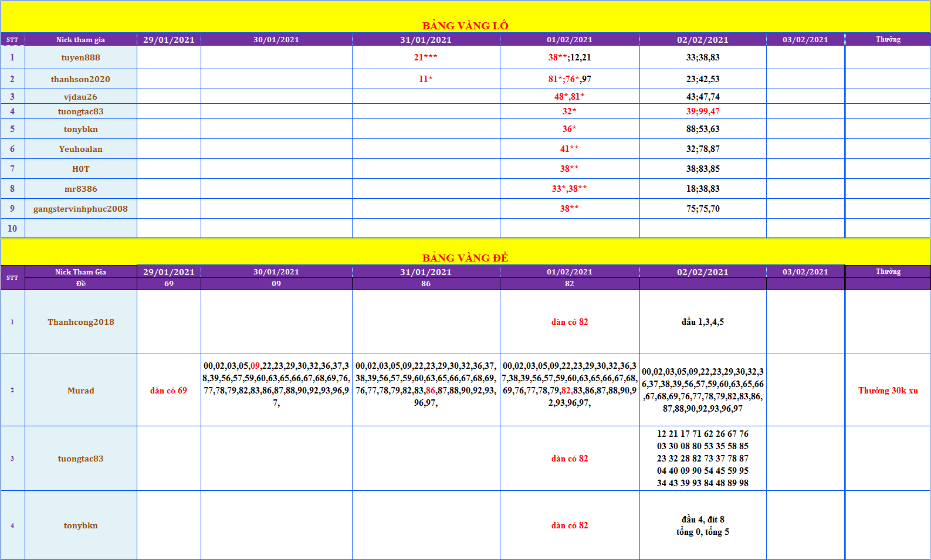Click the '38**' cell in the gangstervinhphuc2008 row
The width and height of the screenshot is (931, 560).
click(570, 209)
